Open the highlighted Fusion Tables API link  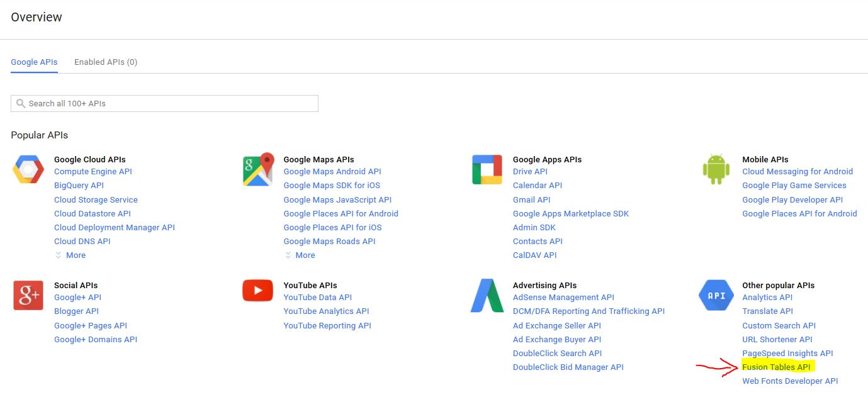pyautogui.click(x=776, y=367)
